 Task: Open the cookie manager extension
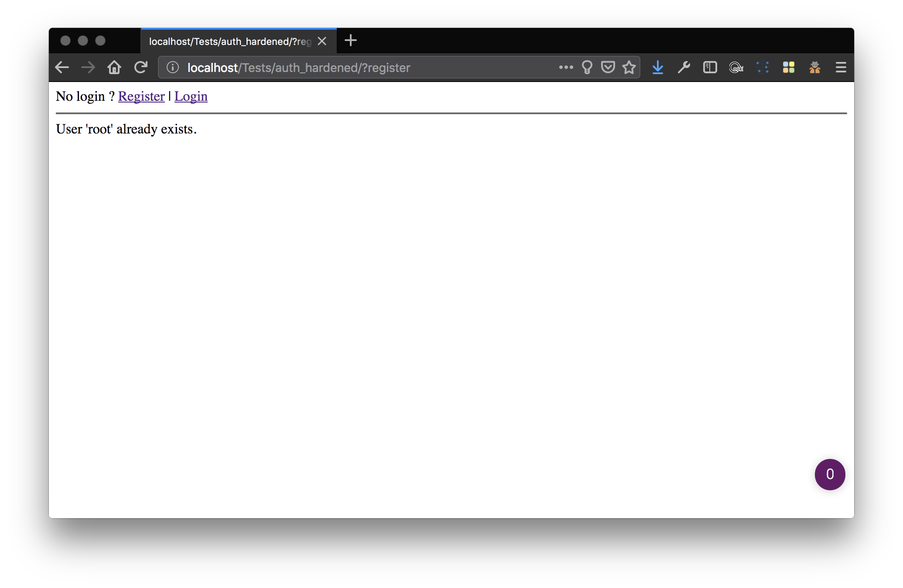coord(736,68)
